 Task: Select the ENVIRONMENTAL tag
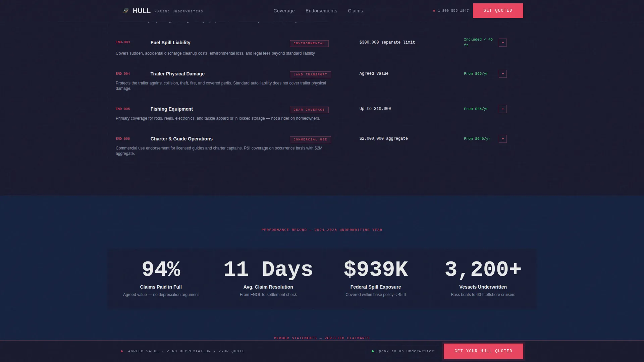pos(309,44)
